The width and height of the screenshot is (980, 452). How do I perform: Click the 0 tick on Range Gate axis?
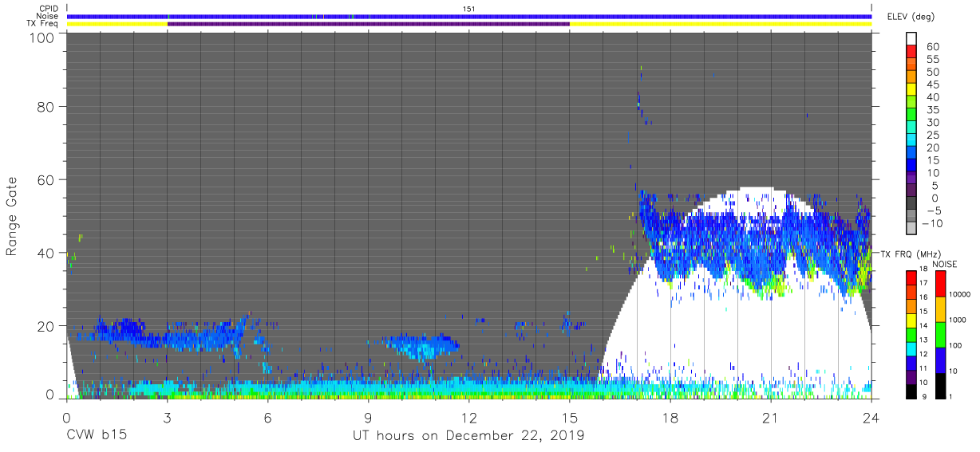coord(50,394)
